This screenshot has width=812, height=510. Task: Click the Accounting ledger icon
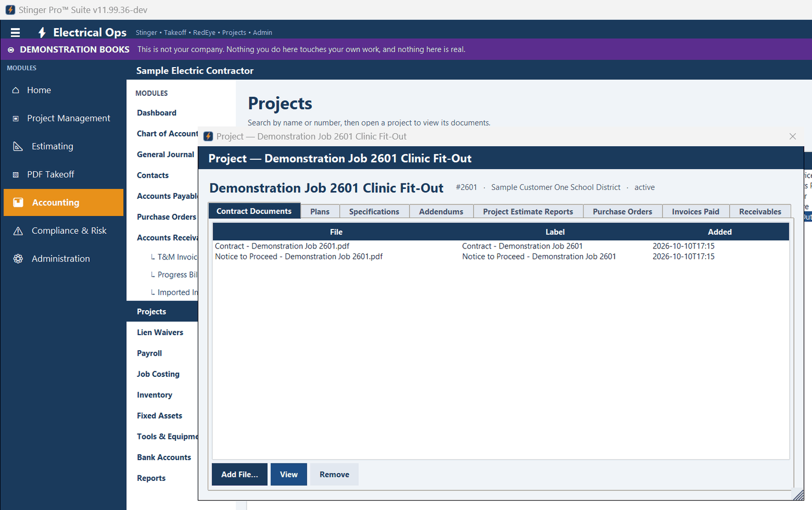tap(18, 202)
